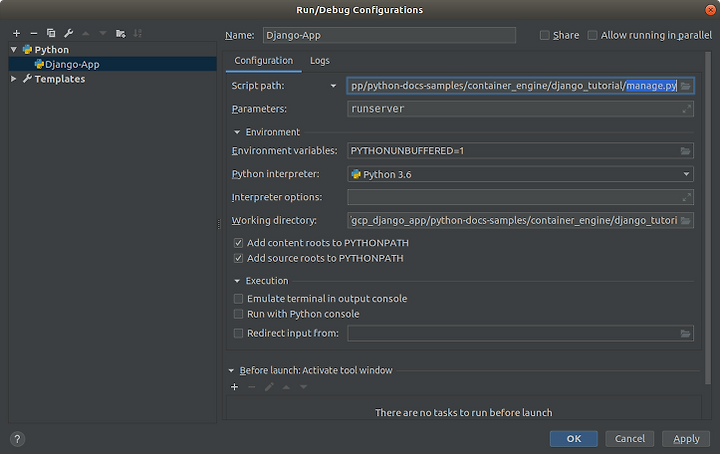Edit the before launch task
720x454 pixels.
[269, 387]
